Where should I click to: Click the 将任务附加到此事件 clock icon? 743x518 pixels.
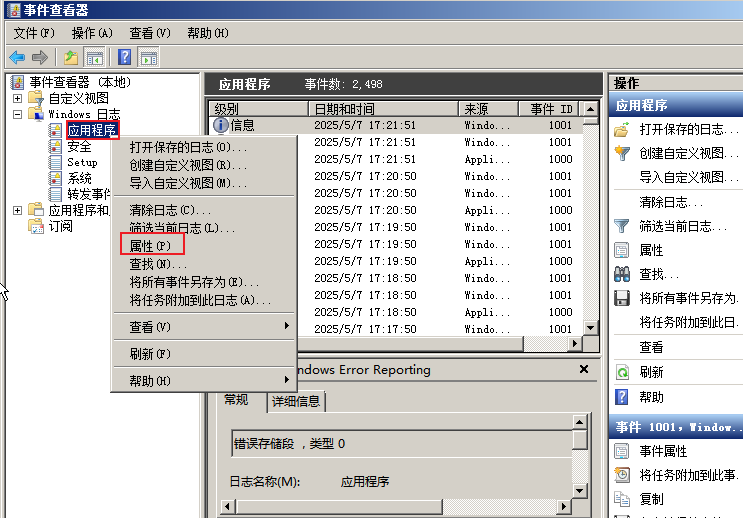click(x=622, y=475)
